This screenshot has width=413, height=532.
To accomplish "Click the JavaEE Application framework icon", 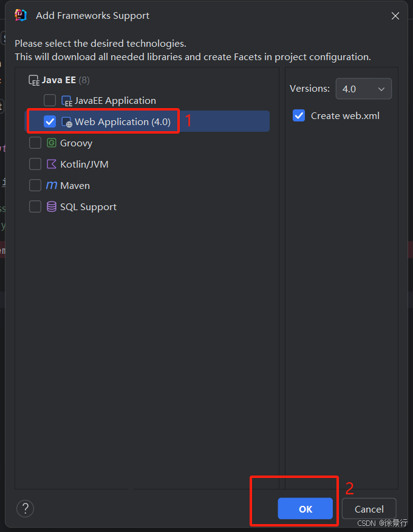I will [67, 101].
